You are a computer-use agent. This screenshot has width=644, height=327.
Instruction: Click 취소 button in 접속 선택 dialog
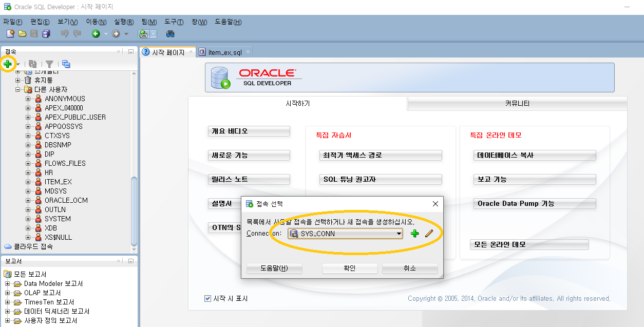[410, 268]
